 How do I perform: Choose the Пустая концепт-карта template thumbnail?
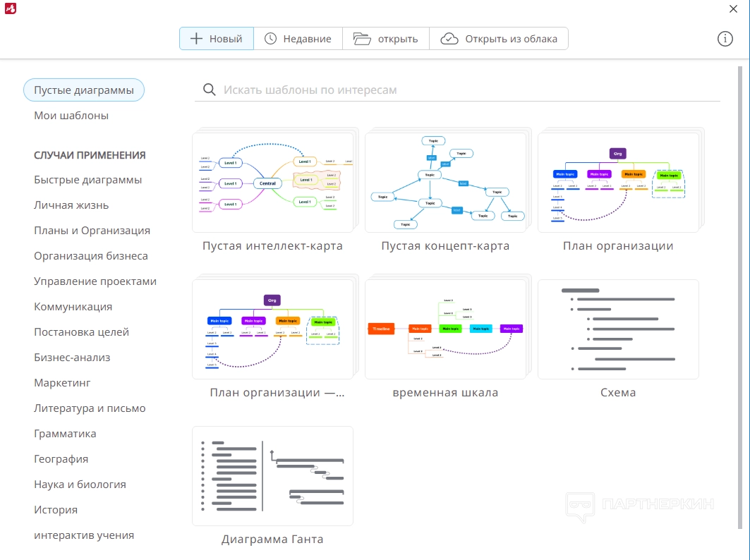pos(445,183)
